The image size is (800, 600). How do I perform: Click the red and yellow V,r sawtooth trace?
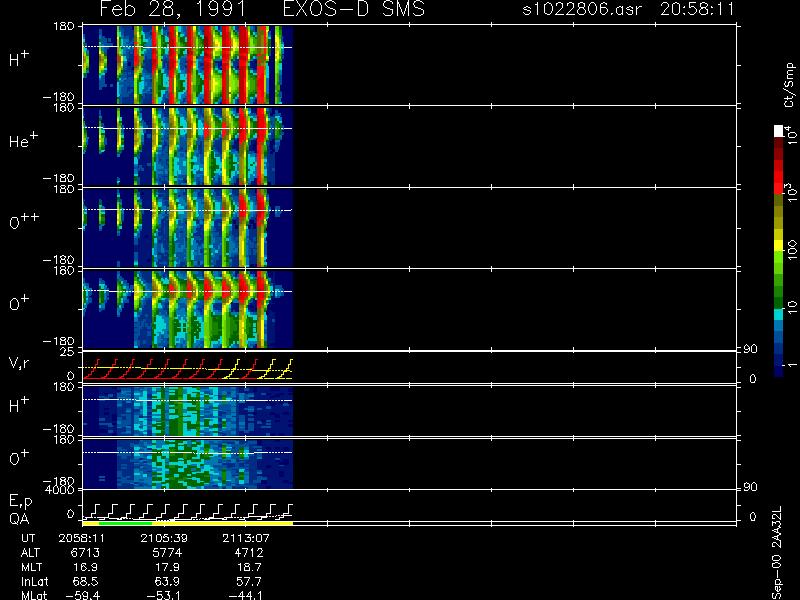pyautogui.click(x=188, y=369)
